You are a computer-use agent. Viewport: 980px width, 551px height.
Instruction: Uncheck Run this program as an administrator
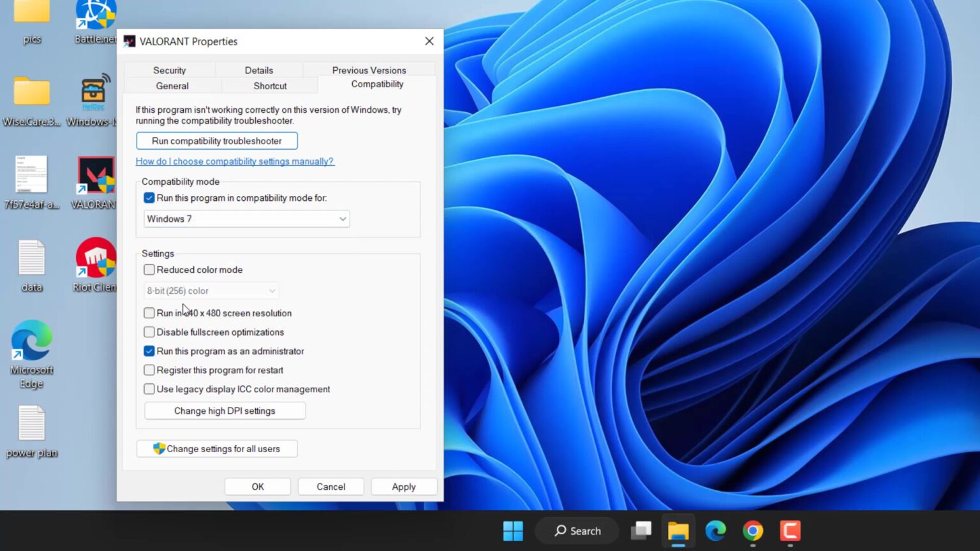tap(149, 351)
